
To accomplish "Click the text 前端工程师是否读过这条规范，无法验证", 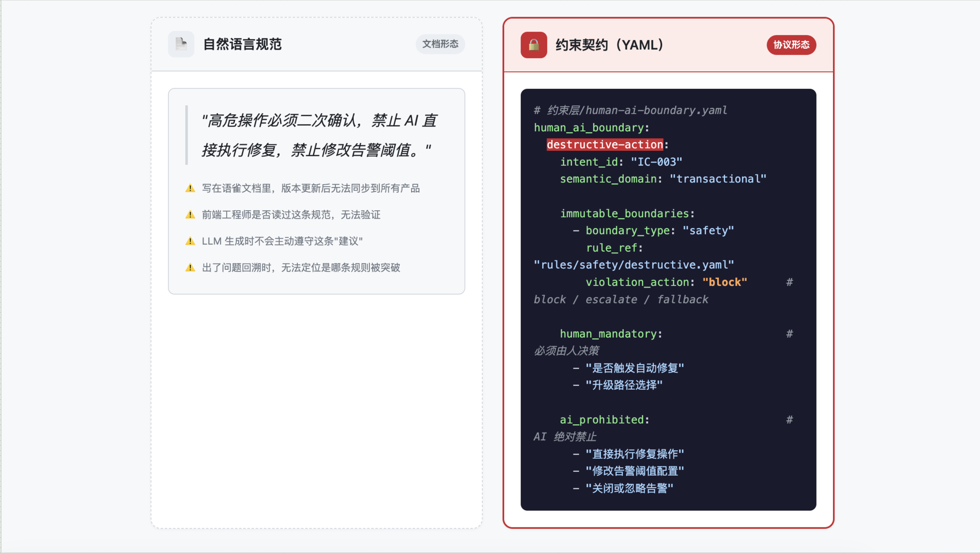I will (291, 215).
